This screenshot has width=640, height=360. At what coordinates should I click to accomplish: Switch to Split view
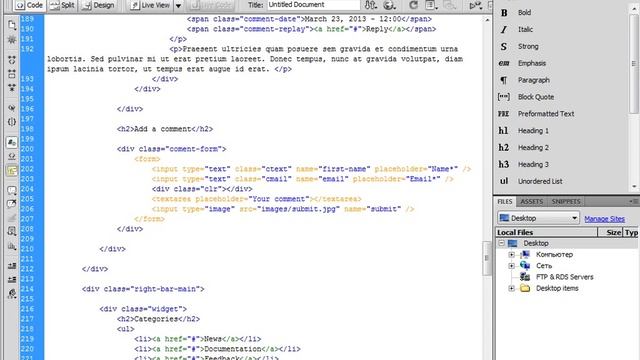pyautogui.click(x=62, y=5)
